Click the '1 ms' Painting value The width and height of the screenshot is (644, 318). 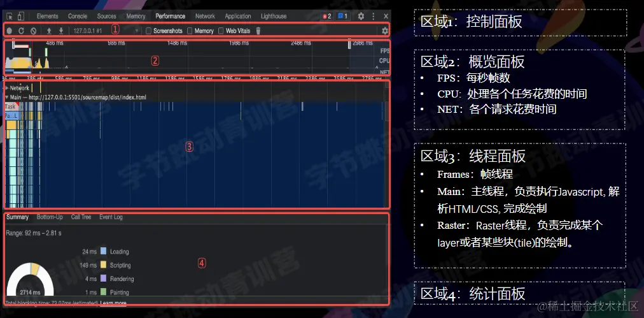91,292
